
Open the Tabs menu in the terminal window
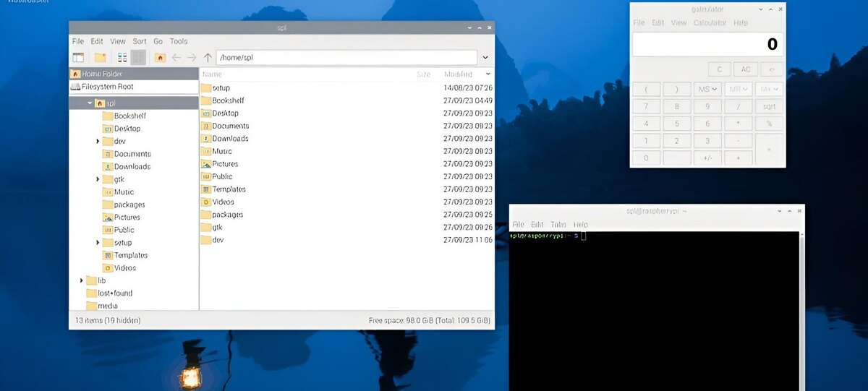(x=558, y=225)
